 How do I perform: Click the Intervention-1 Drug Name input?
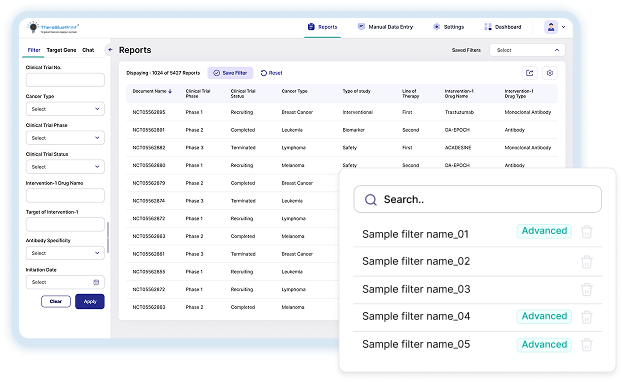click(65, 196)
